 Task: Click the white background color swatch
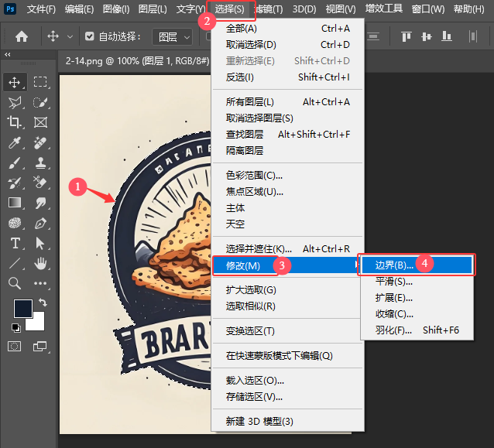coord(37,324)
